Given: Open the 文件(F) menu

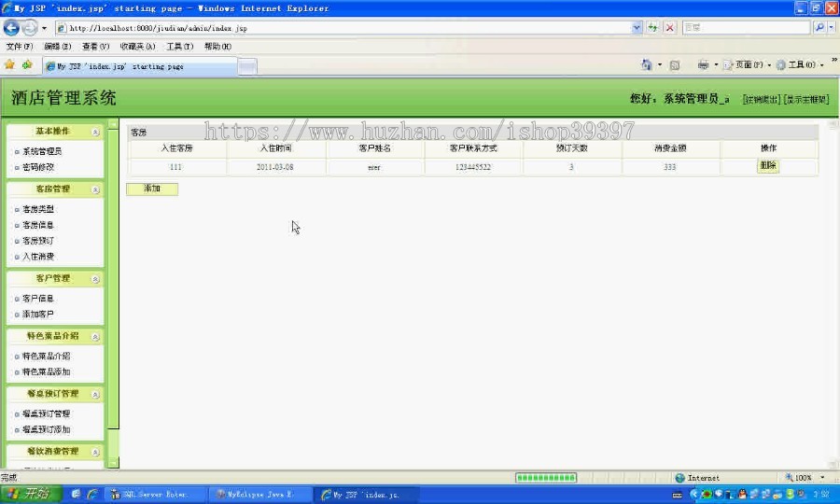Looking at the screenshot, I should [x=20, y=47].
